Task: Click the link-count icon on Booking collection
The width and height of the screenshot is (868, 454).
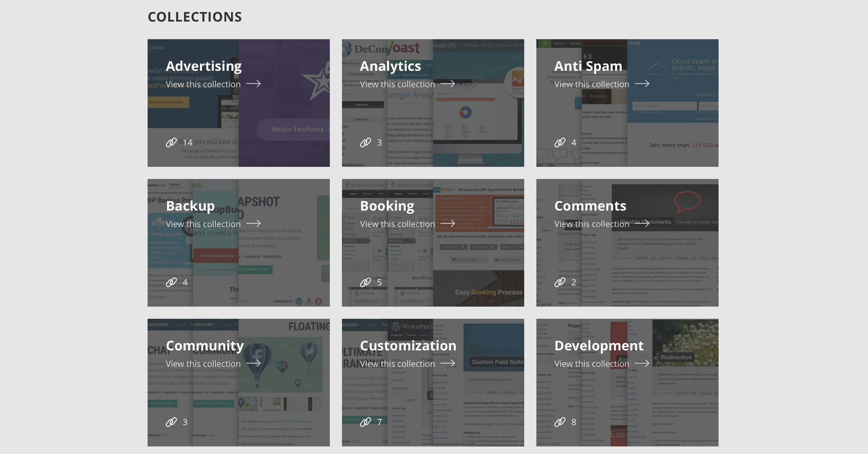Action: pos(366,282)
